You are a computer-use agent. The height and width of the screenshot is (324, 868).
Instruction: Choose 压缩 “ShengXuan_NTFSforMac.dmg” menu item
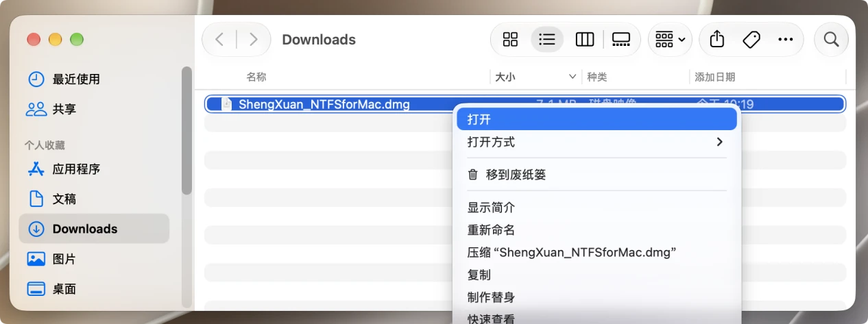pos(596,252)
